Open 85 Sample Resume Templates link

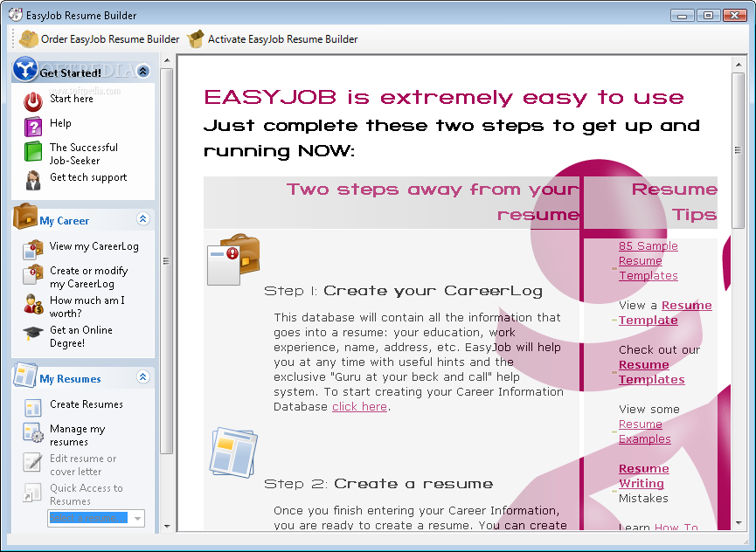coord(648,260)
